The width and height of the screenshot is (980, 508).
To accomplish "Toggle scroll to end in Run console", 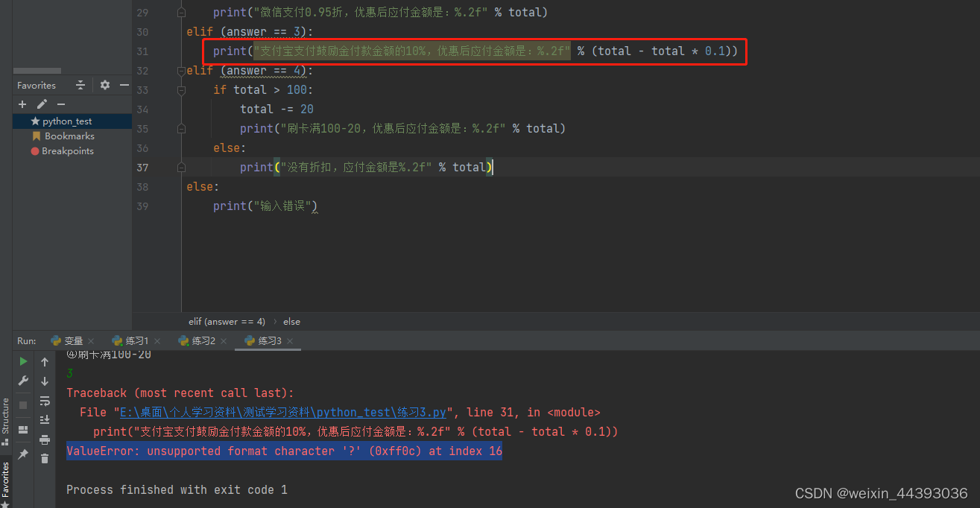I will coord(45,420).
